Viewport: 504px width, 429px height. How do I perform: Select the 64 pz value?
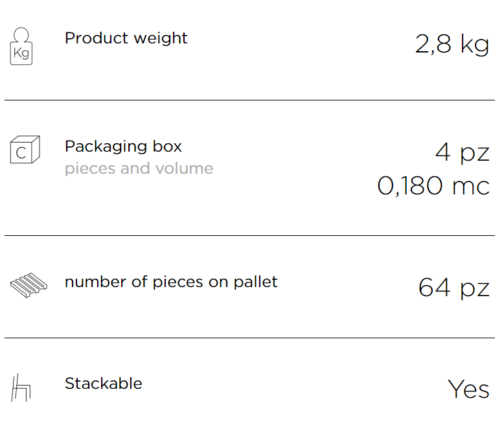[x=454, y=288]
